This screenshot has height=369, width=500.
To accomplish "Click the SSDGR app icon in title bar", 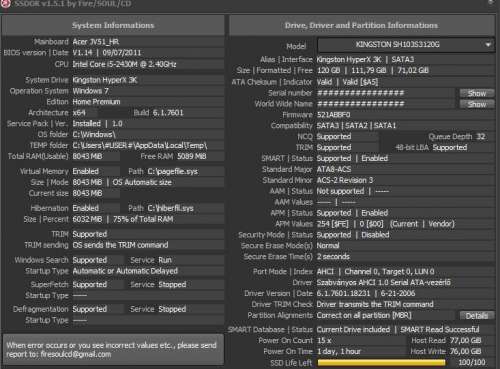I will point(5,4).
